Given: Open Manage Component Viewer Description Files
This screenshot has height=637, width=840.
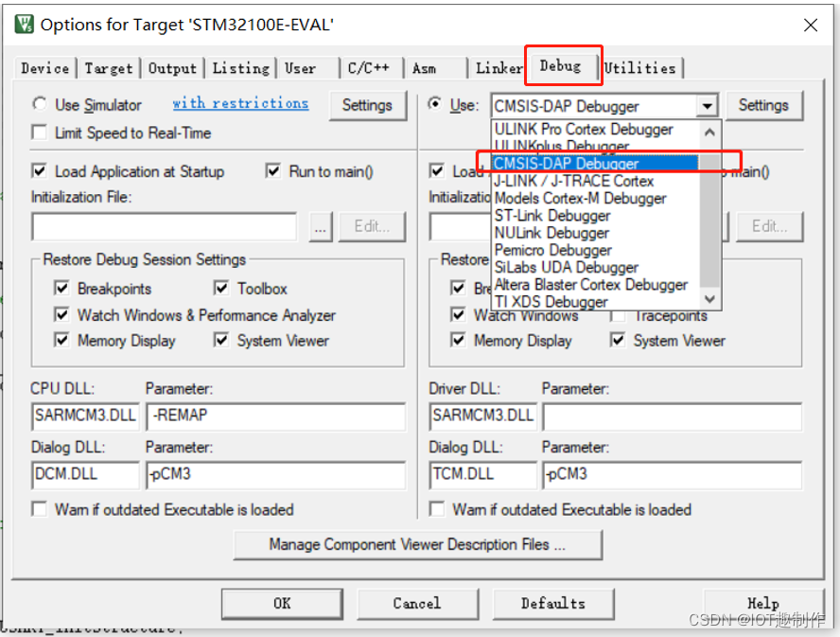Looking at the screenshot, I should (x=418, y=545).
